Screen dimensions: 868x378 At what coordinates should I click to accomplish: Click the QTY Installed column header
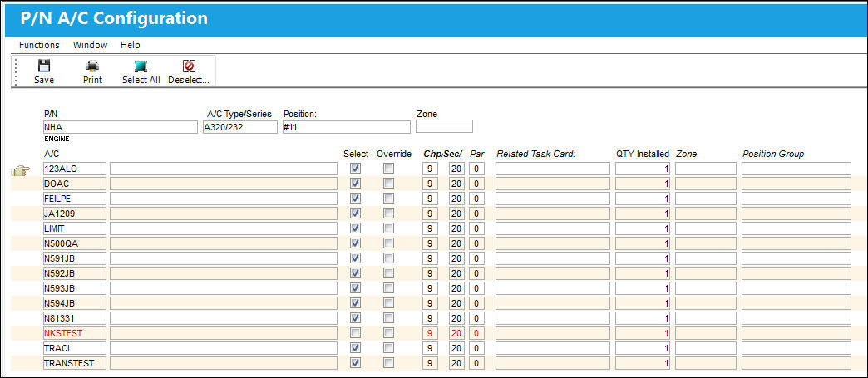[x=643, y=154]
